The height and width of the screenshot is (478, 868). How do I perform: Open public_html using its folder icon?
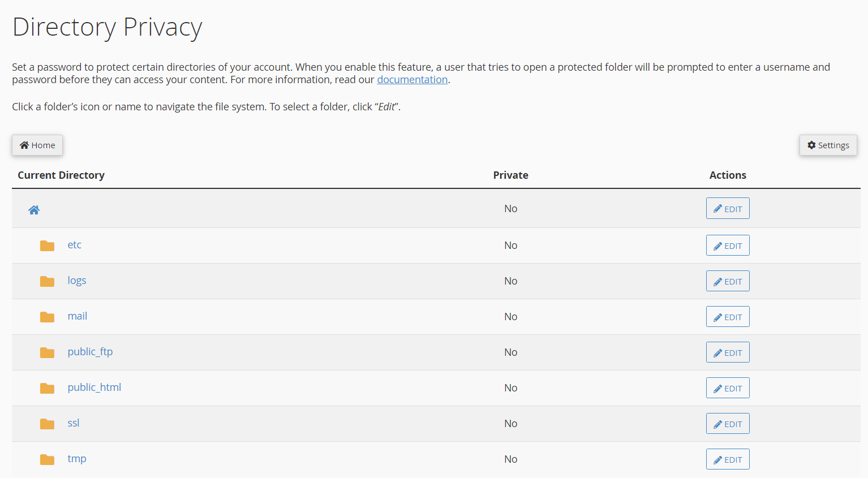click(47, 388)
